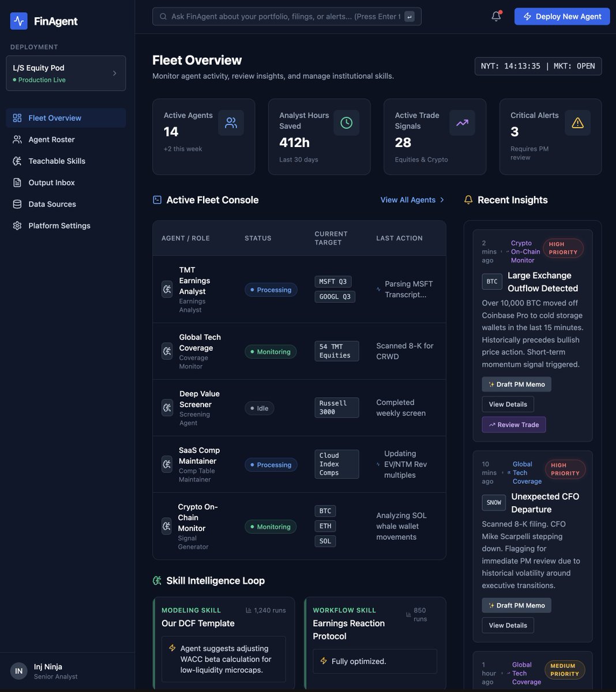
Task: Click the enter key icon in search bar
Action: pyautogui.click(x=410, y=17)
